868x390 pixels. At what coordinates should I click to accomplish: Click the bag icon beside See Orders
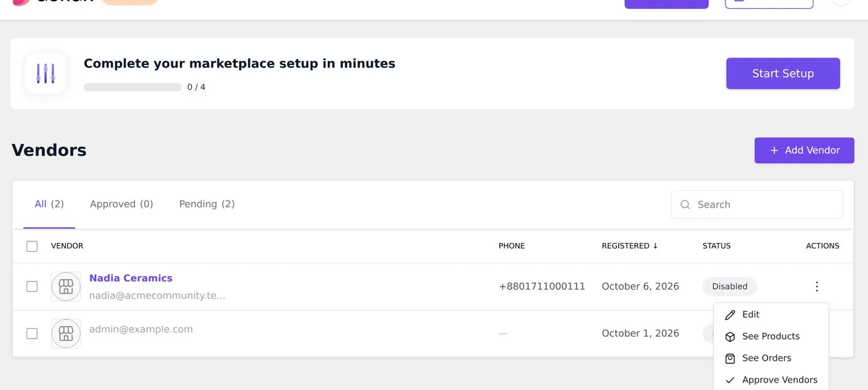(730, 358)
